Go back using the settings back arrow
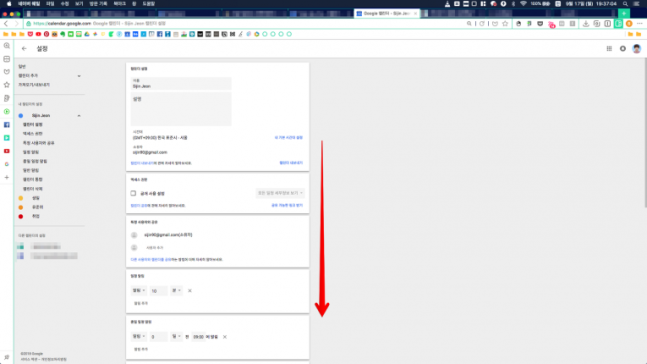The height and width of the screenshot is (364, 647). (24, 49)
